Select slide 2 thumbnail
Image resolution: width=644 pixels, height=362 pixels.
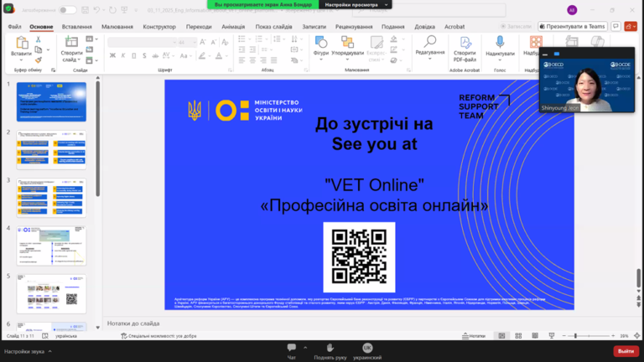51,149
